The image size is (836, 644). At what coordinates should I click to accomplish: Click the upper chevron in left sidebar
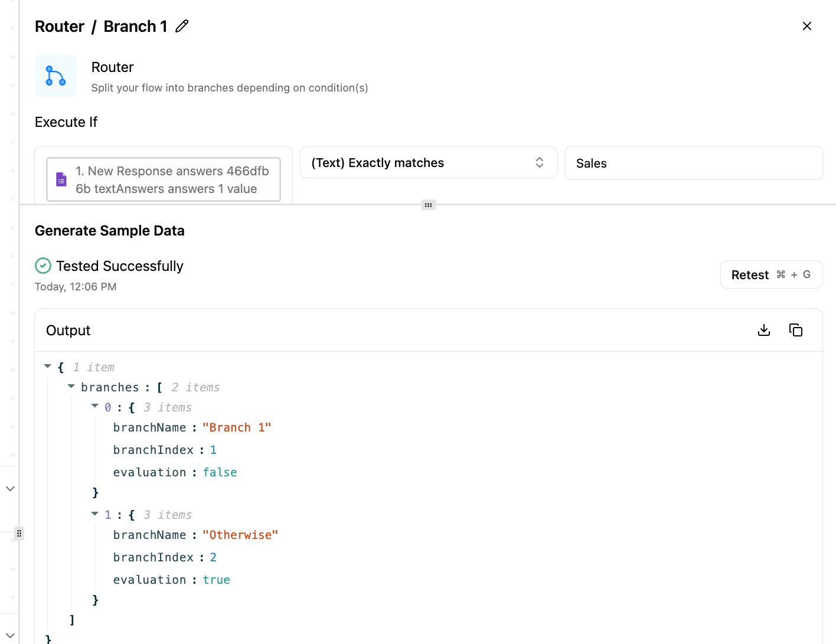(x=10, y=489)
